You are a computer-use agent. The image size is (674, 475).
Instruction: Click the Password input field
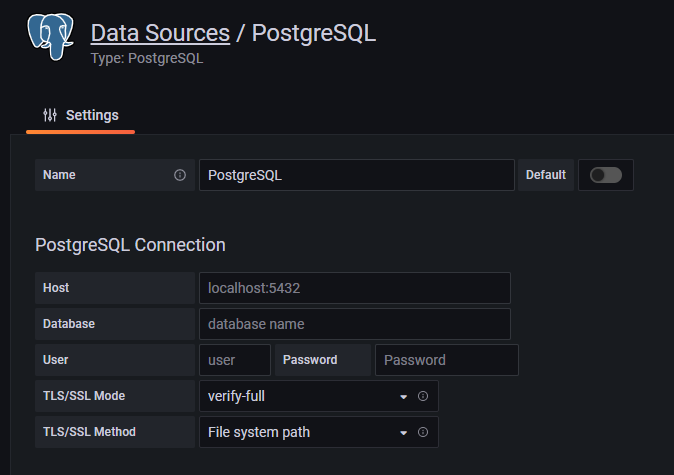(447, 360)
